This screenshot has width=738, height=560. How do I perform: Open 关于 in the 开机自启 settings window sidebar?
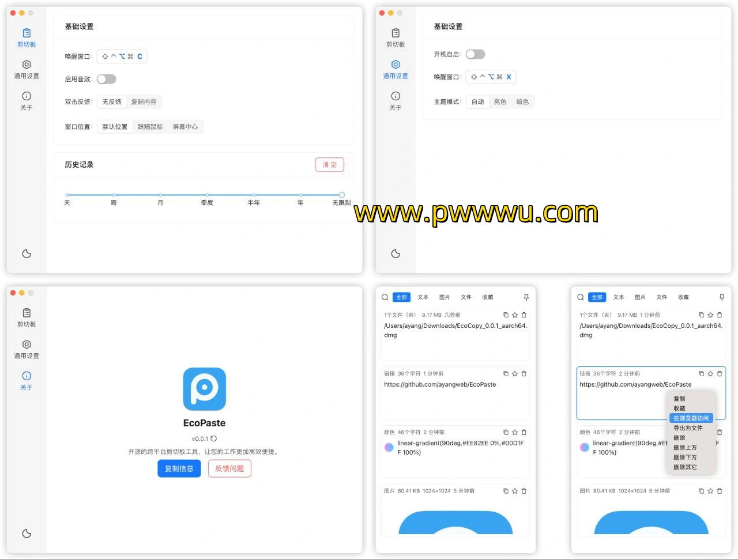point(396,101)
